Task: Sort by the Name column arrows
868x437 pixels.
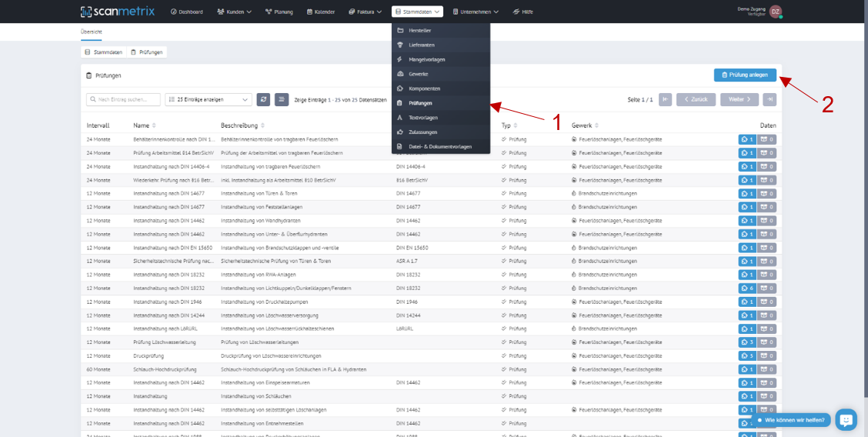Action: (154, 125)
